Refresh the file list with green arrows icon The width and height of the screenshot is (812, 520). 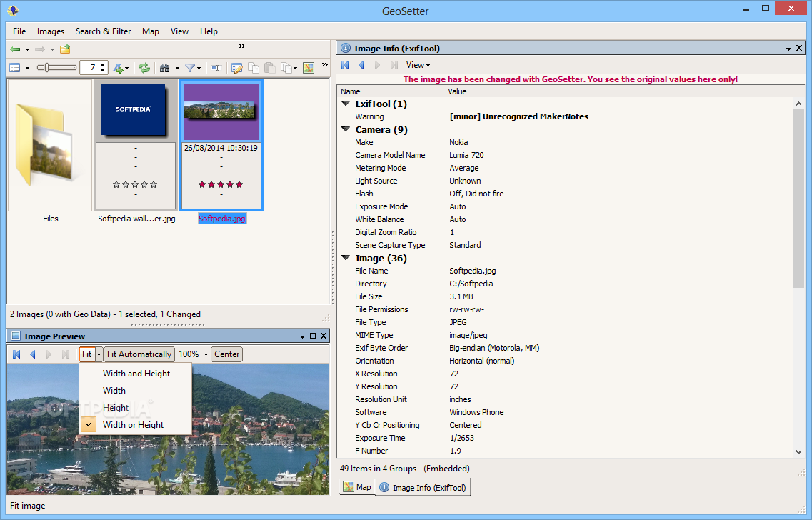pos(144,68)
